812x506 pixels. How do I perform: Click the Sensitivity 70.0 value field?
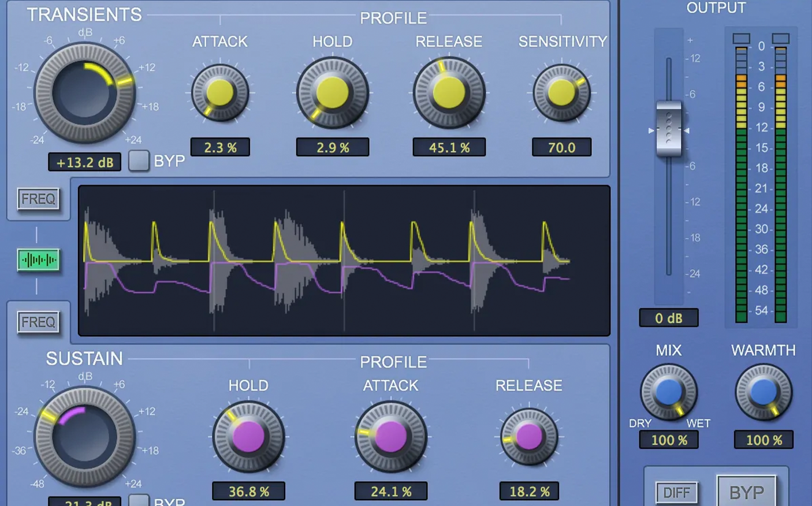[x=562, y=147]
